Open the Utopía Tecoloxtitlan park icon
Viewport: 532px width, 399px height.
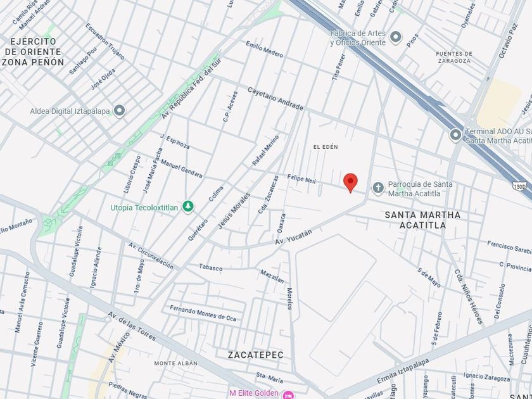(187, 206)
